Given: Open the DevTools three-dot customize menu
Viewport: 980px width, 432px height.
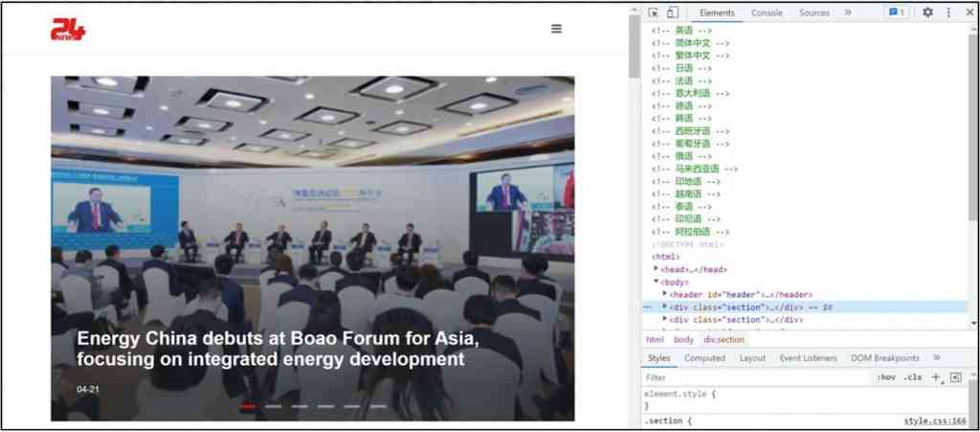Looking at the screenshot, I should pos(948,12).
